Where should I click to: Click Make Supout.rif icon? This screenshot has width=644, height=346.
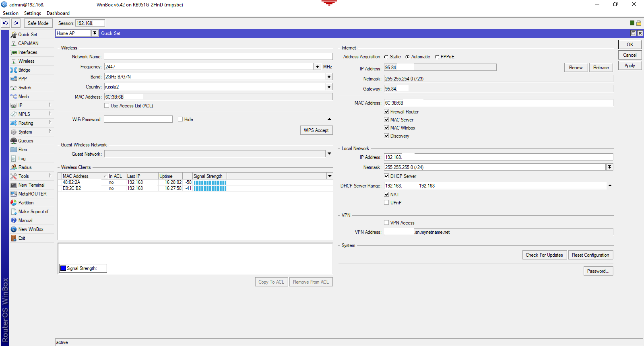(14, 212)
